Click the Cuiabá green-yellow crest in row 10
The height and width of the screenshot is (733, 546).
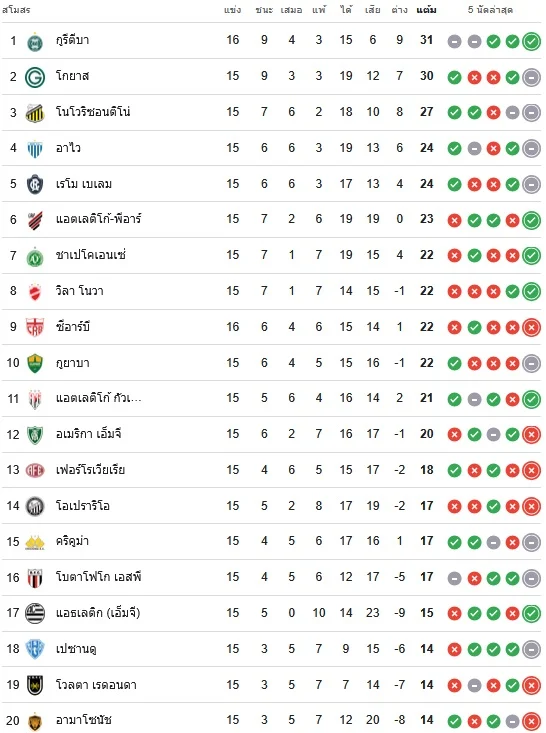pyautogui.click(x=35, y=363)
